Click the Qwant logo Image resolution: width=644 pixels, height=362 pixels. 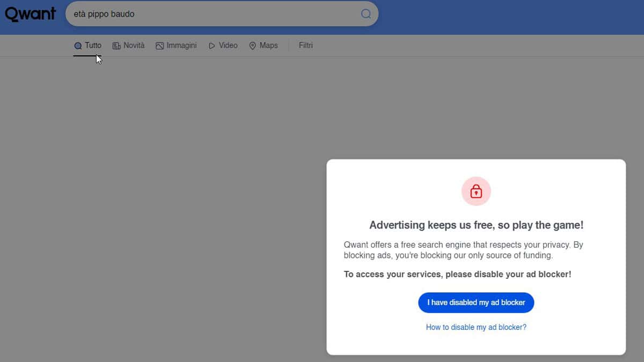[x=31, y=14]
